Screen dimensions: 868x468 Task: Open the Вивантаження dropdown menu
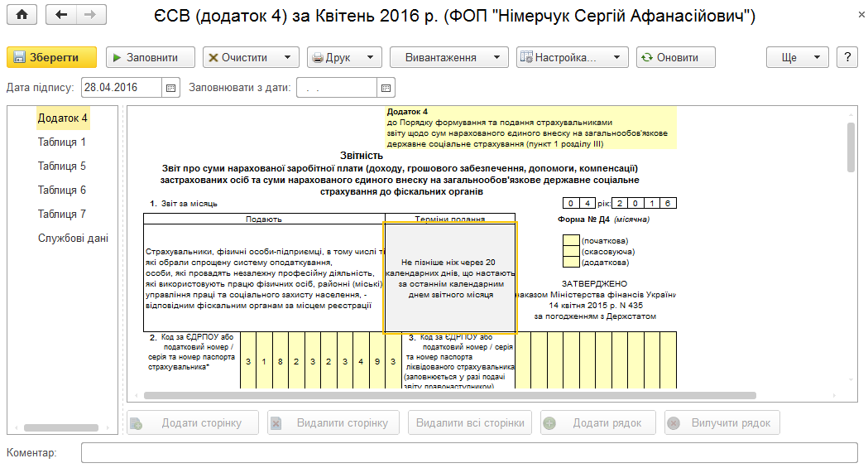tap(449, 57)
